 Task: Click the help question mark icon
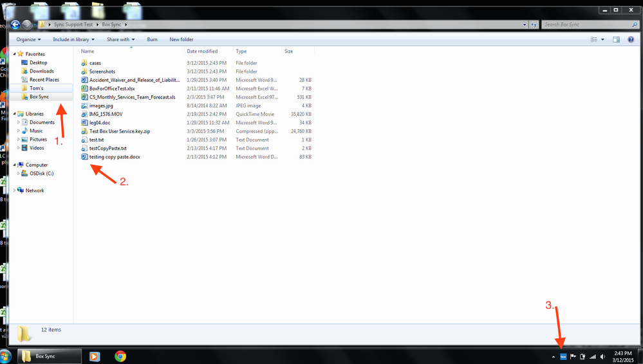pyautogui.click(x=631, y=39)
